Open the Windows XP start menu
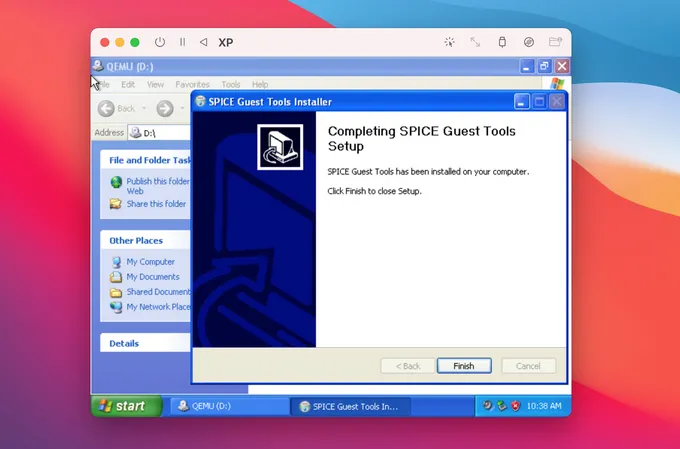 (x=126, y=406)
